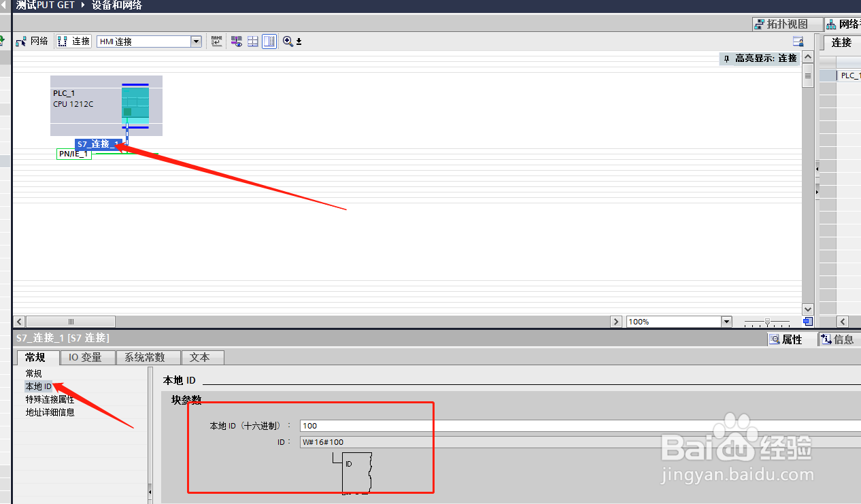
Task: Click the block ID diagram image
Action: point(352,473)
